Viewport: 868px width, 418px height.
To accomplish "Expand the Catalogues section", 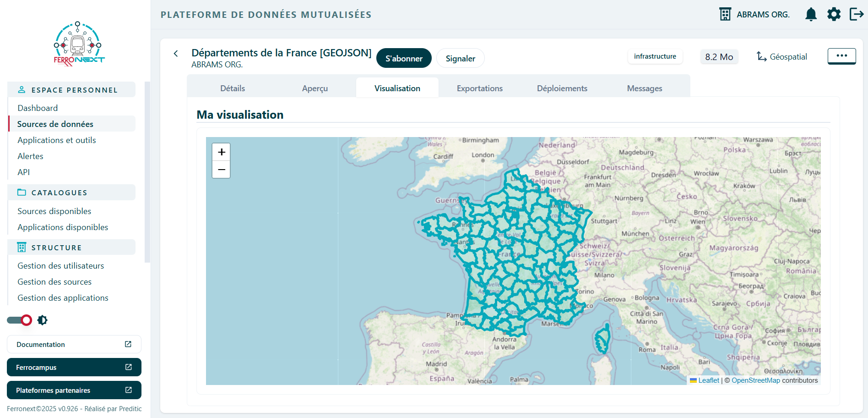I will click(x=71, y=192).
